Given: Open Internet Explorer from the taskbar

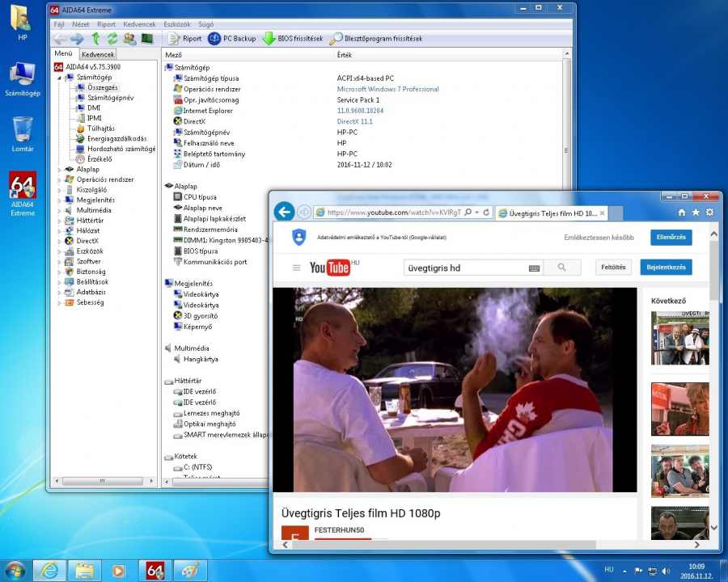Looking at the screenshot, I should tap(49, 571).
